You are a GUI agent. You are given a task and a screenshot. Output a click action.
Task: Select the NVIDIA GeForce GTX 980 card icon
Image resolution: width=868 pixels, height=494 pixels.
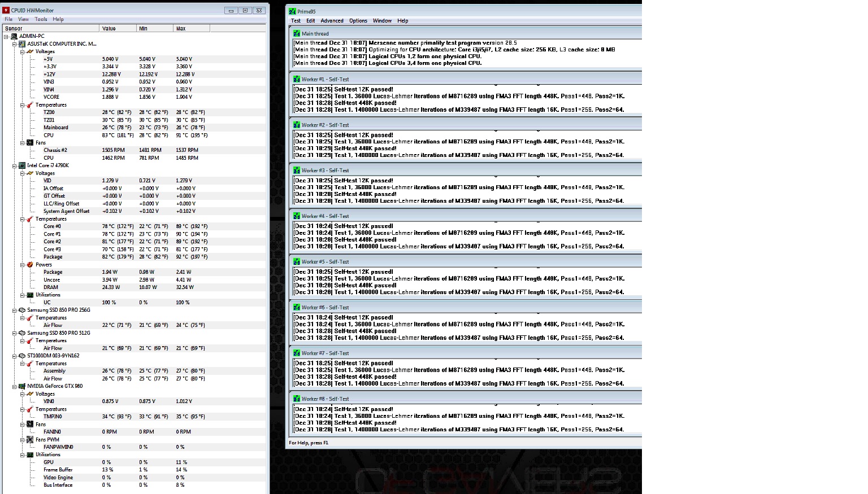[22, 386]
